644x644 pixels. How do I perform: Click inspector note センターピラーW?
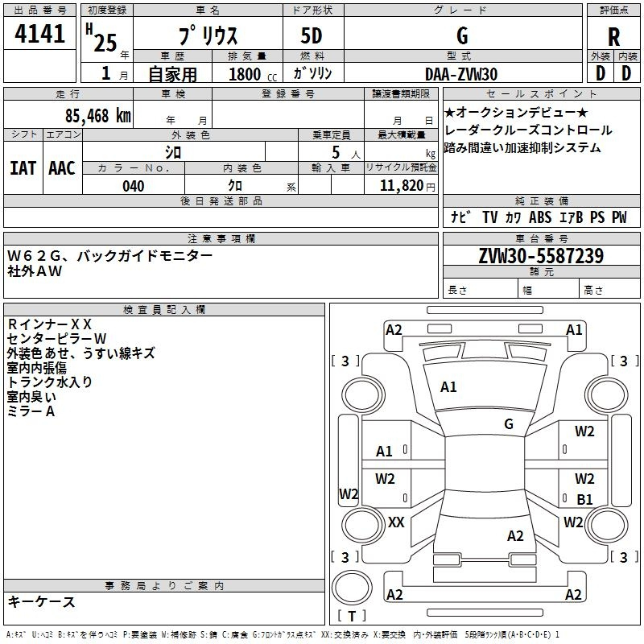pyautogui.click(x=56, y=338)
